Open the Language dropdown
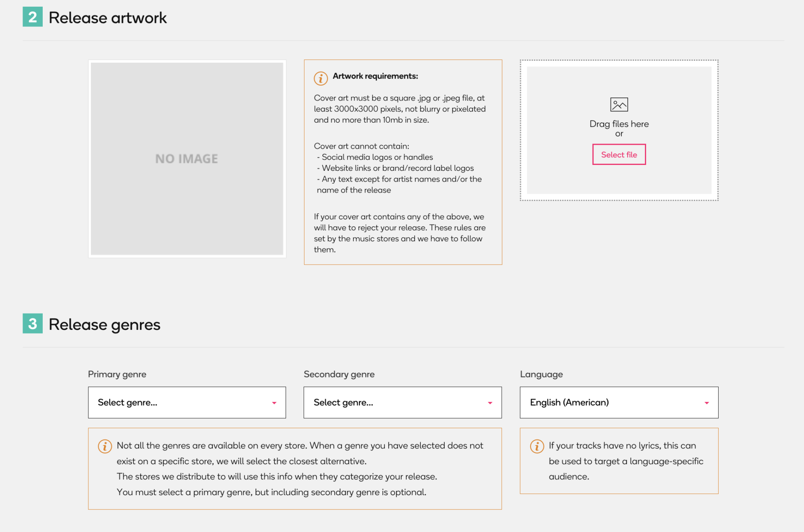Image resolution: width=804 pixels, height=532 pixels. coord(618,402)
